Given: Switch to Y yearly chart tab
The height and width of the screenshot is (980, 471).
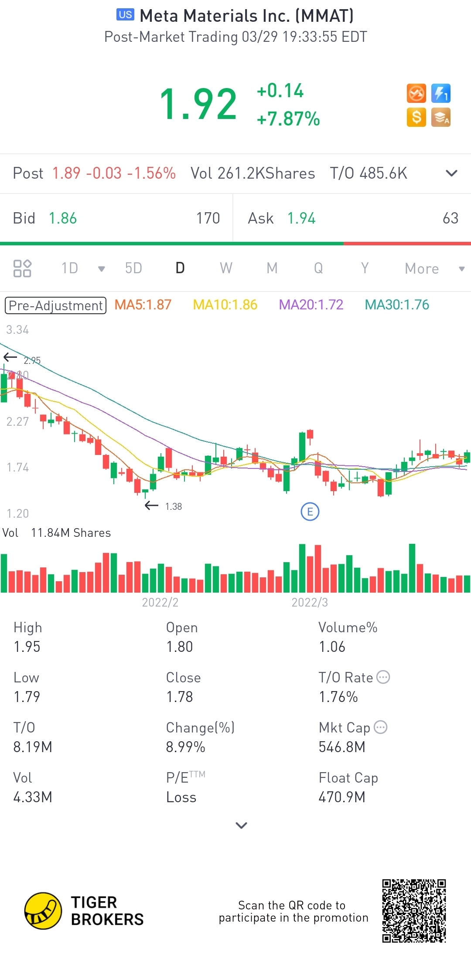Looking at the screenshot, I should coord(365,268).
